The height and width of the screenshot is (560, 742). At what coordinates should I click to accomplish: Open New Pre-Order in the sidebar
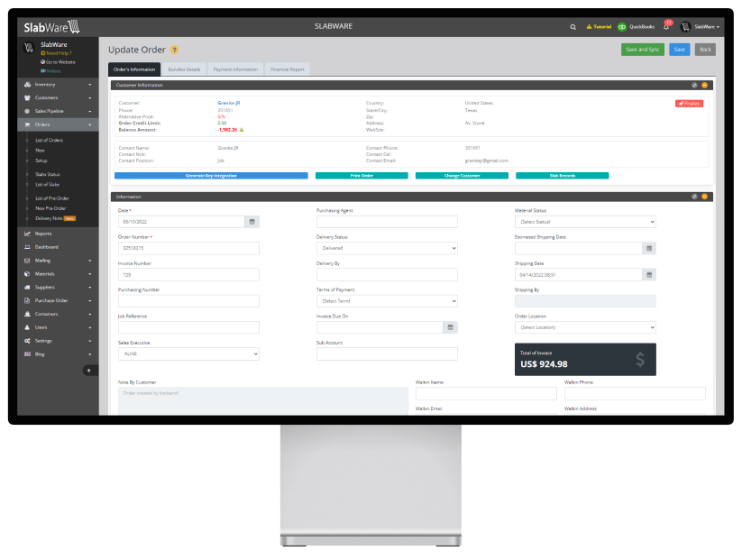(x=50, y=208)
